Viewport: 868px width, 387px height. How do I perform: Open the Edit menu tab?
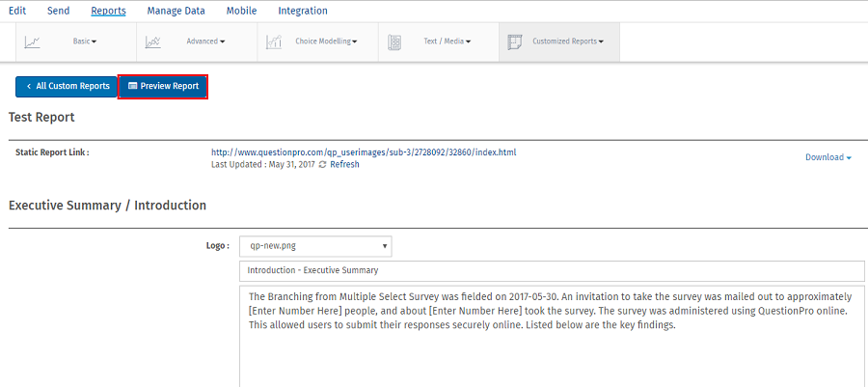pos(16,11)
